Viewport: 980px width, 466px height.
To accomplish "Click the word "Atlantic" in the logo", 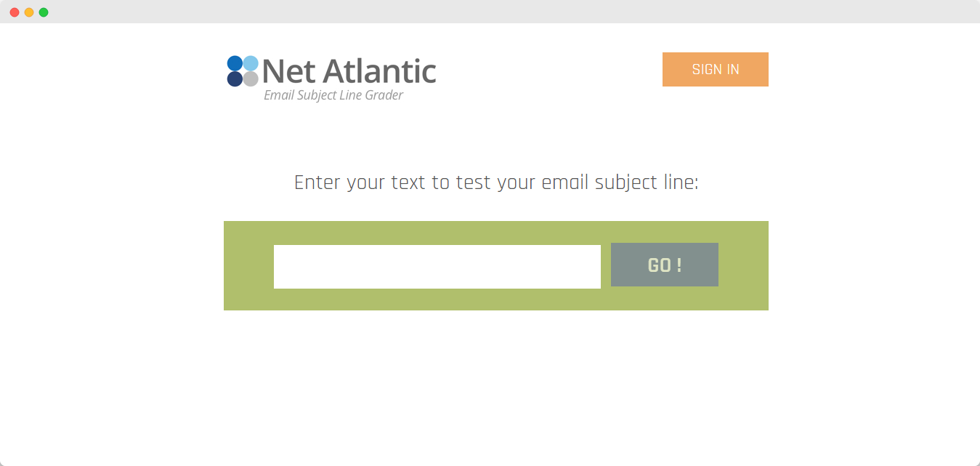I will pyautogui.click(x=379, y=71).
